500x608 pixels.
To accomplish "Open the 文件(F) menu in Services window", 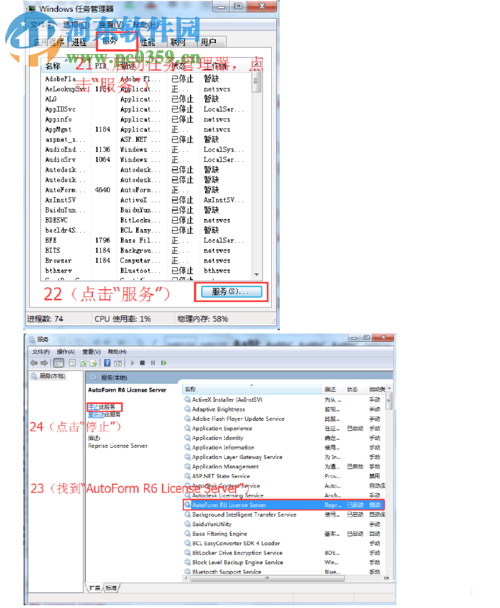I will tap(41, 352).
